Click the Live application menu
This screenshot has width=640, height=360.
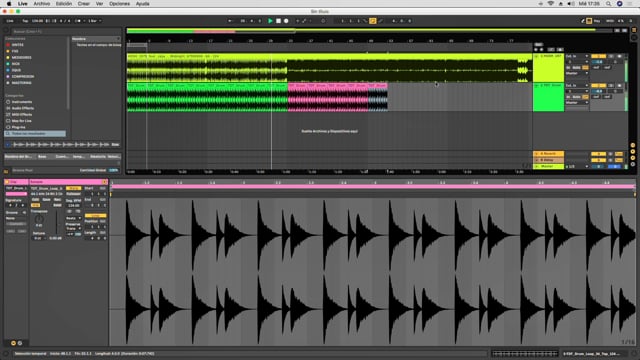(x=23, y=4)
